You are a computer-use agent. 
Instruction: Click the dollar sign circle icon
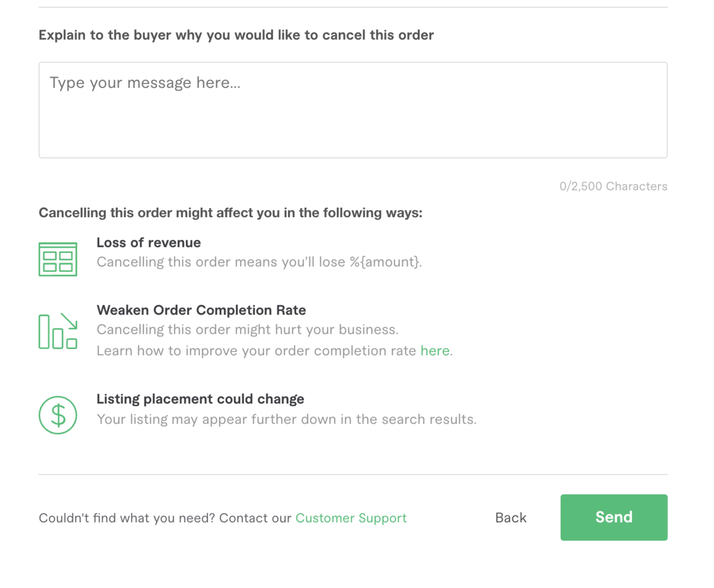(x=58, y=415)
